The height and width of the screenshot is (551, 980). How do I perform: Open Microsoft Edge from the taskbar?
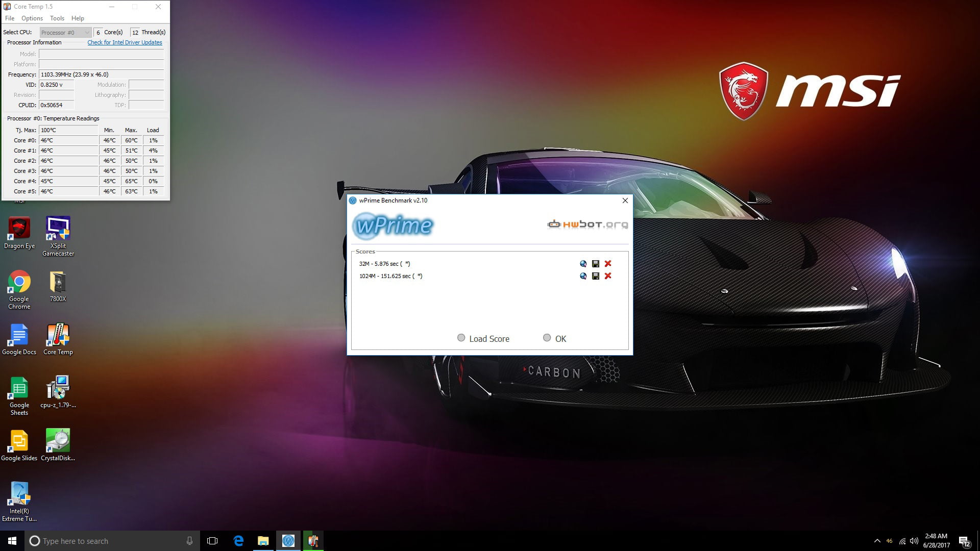(238, 541)
